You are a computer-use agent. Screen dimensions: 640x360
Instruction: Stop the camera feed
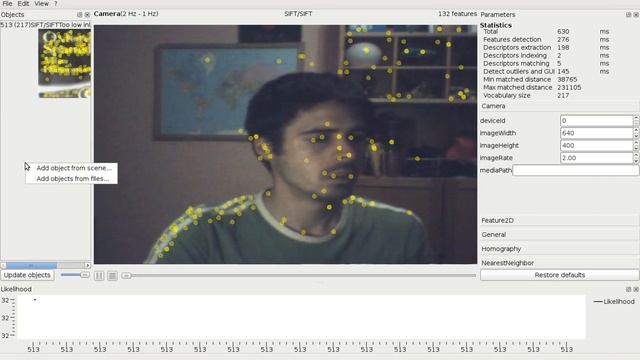click(112, 276)
